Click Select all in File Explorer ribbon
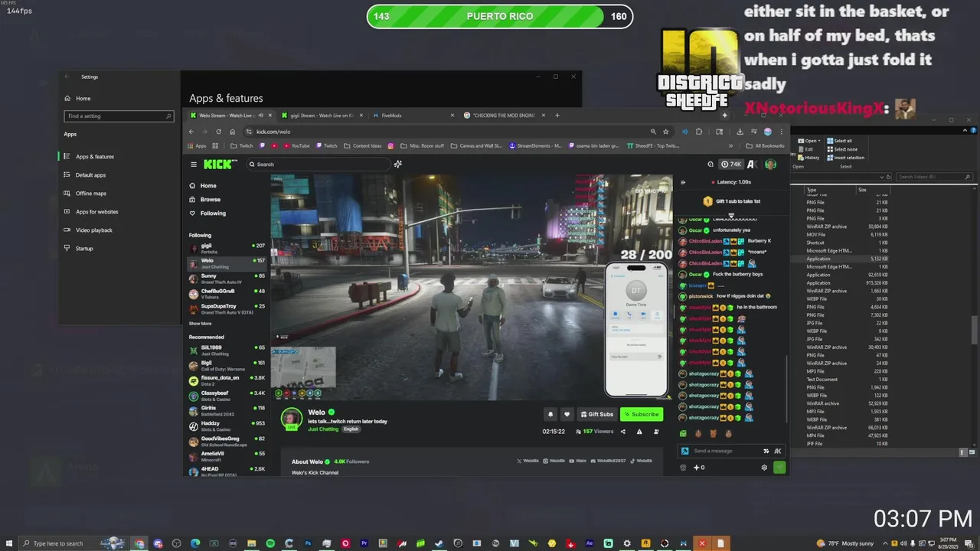980x551 pixels. 838,141
